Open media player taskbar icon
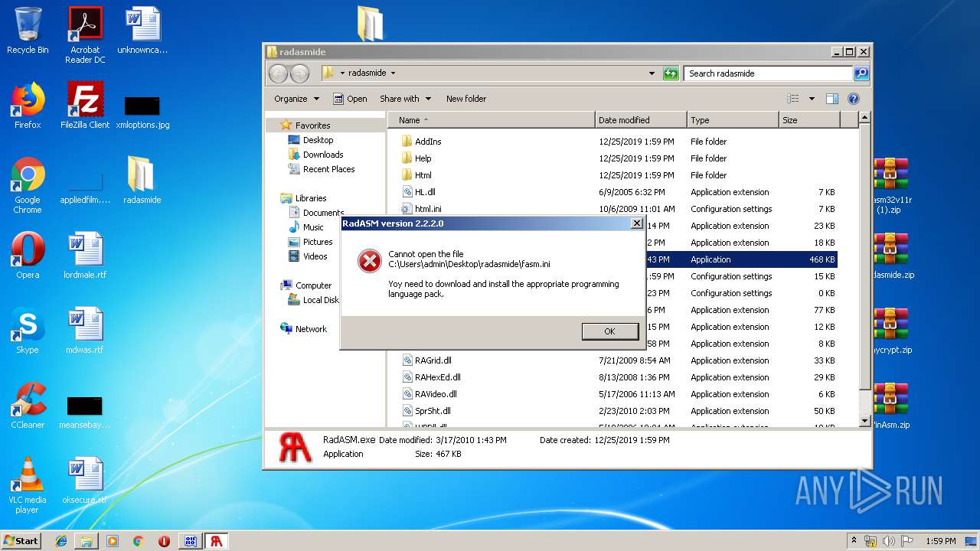980x551 pixels. coord(113,541)
